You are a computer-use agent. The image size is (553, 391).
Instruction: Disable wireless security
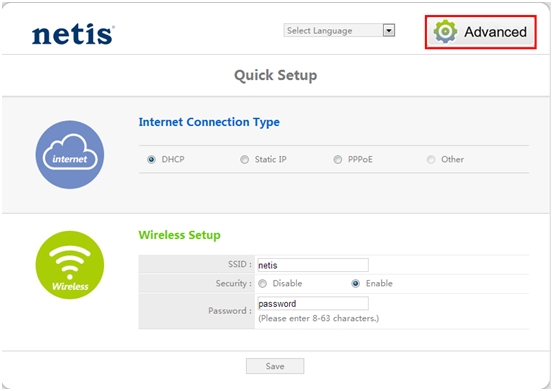coord(262,283)
